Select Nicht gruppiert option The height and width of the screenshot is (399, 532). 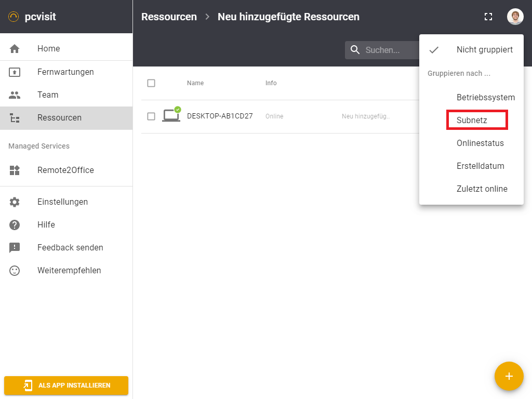click(484, 50)
